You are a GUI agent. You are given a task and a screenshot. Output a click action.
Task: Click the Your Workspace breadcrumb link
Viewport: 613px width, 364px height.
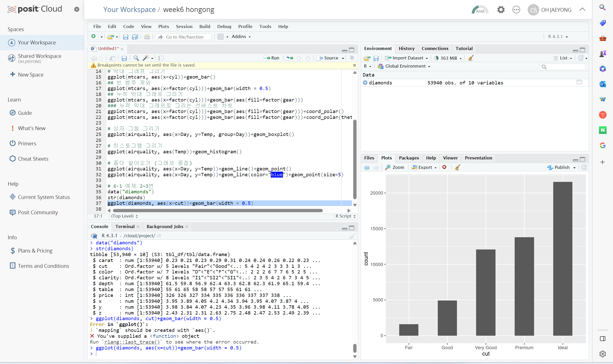(129, 9)
